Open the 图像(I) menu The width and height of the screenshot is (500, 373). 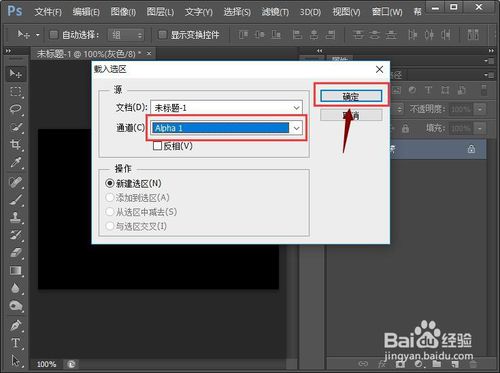pos(123,12)
